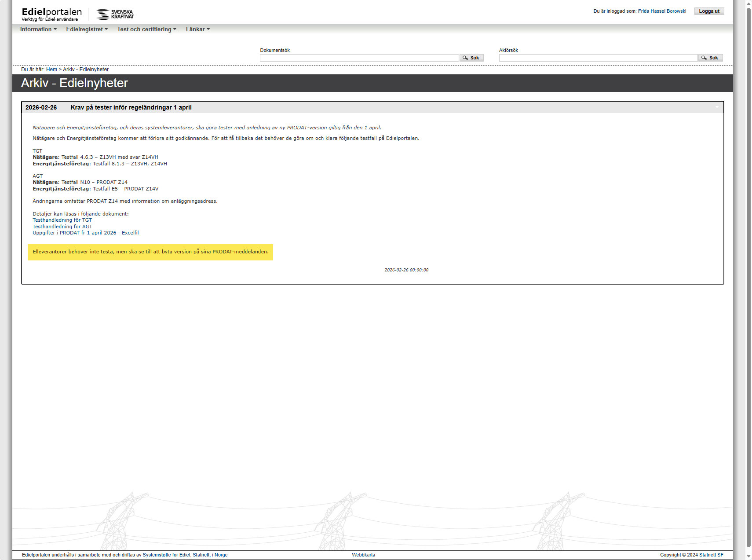The image size is (752, 560).
Task: Expand the Edielregistret menu
Action: click(87, 29)
